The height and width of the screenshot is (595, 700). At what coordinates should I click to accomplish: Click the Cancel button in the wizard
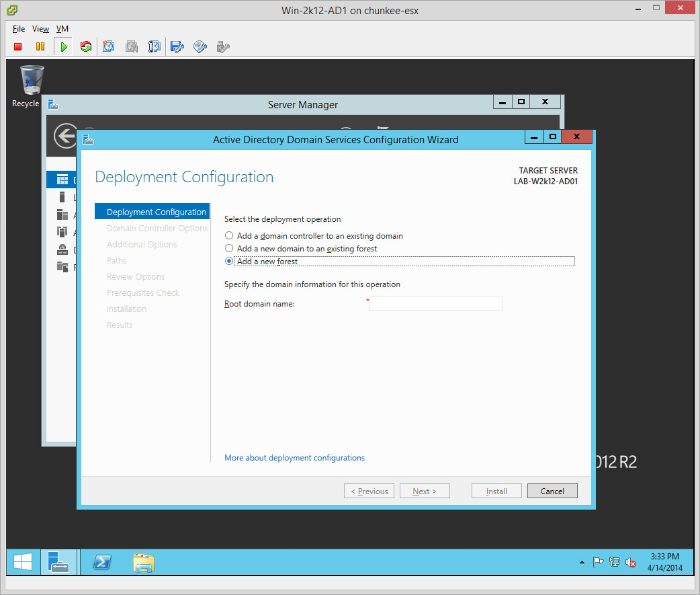[x=552, y=491]
